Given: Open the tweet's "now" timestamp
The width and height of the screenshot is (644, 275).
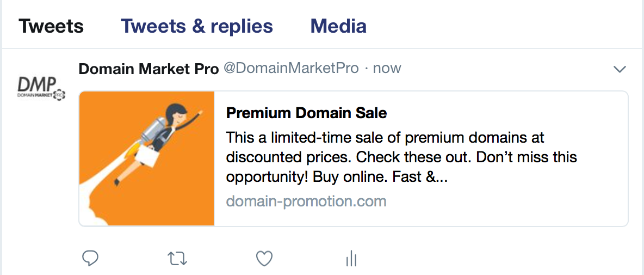Looking at the screenshot, I should 388,68.
